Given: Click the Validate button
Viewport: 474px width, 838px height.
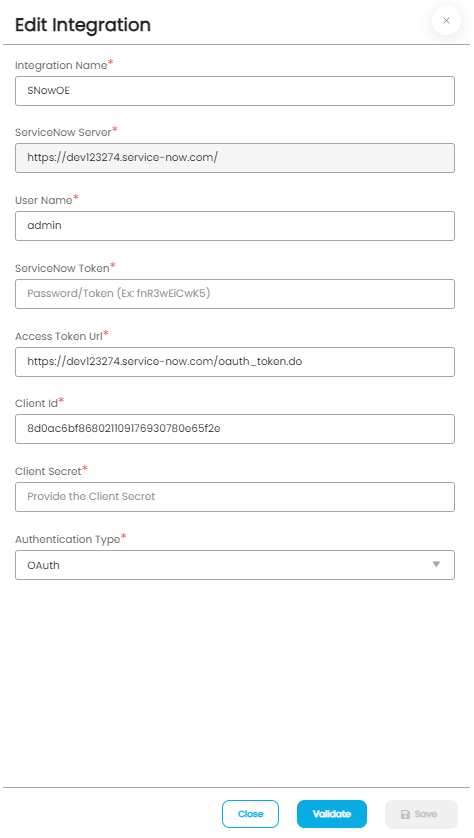Looking at the screenshot, I should pos(332,813).
